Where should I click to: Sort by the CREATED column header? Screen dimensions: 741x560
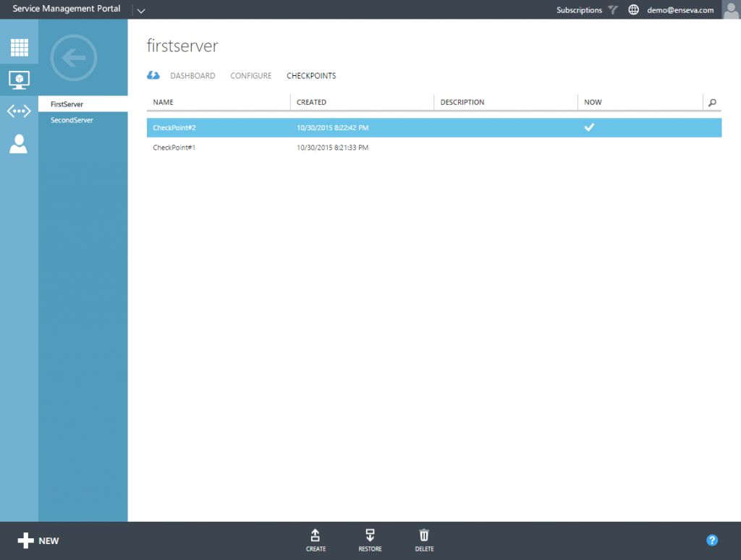(311, 102)
